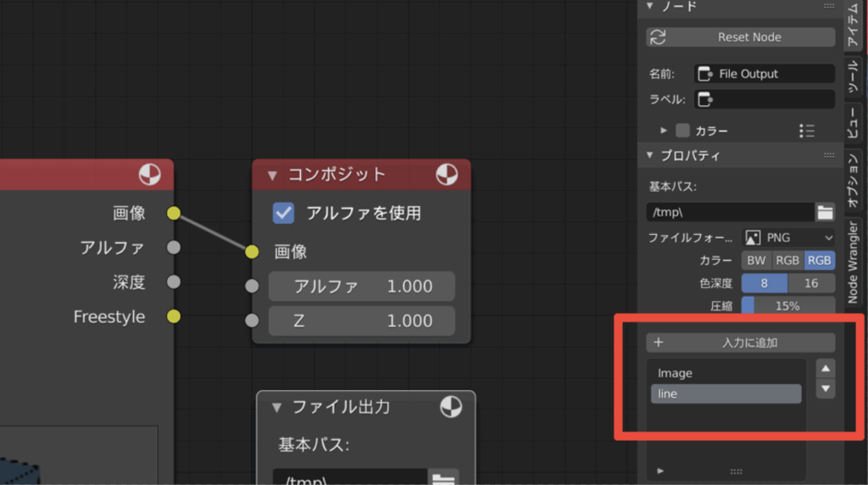Open folder browser in sidebar base path
868x485 pixels.
click(825, 212)
